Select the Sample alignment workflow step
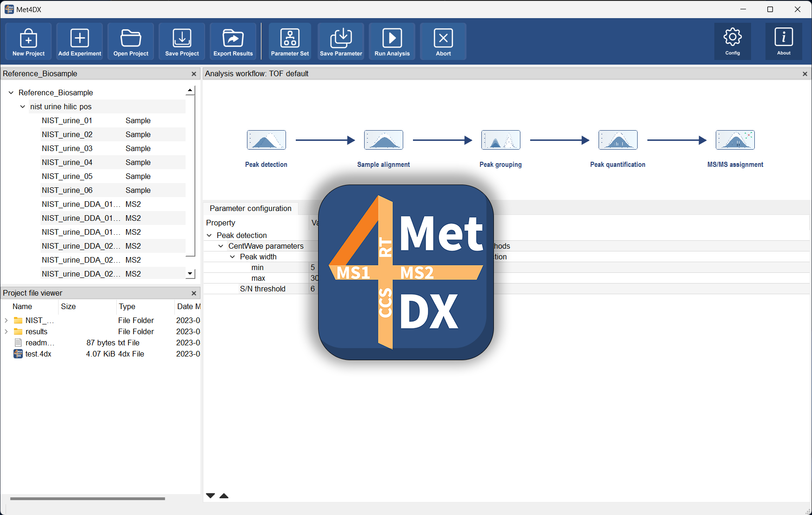 (x=383, y=140)
